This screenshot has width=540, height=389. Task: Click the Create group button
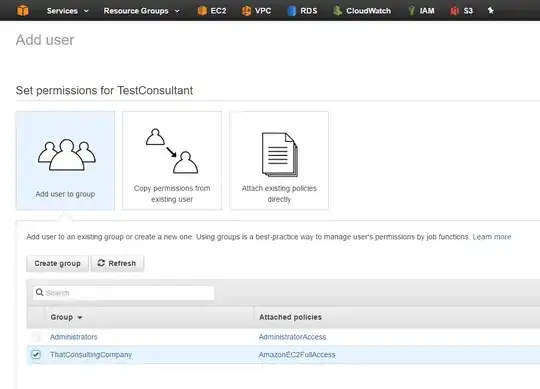click(58, 263)
